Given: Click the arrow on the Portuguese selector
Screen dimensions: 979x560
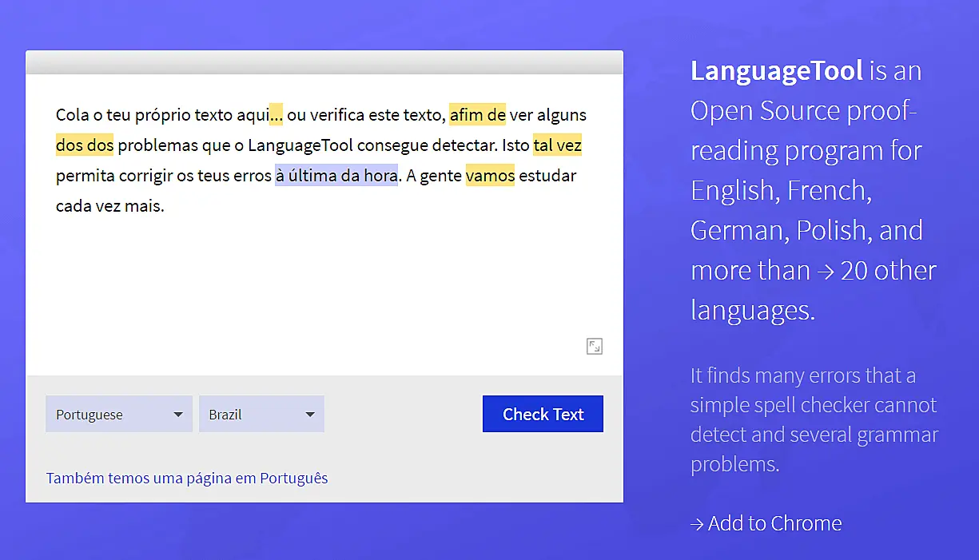Looking at the screenshot, I should [x=177, y=414].
